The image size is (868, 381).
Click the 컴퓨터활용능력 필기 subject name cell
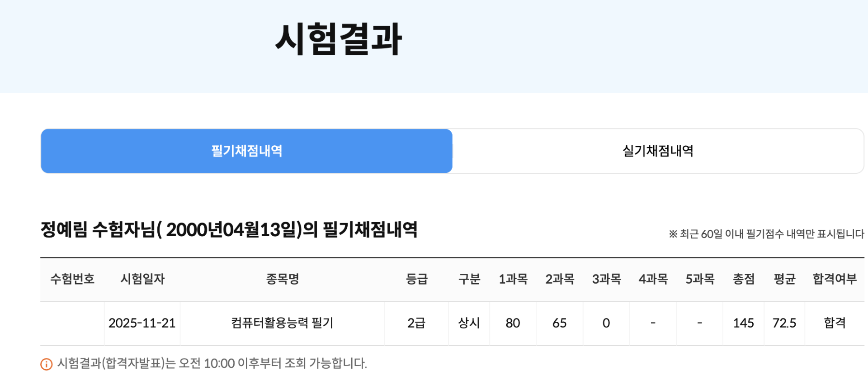tap(282, 323)
